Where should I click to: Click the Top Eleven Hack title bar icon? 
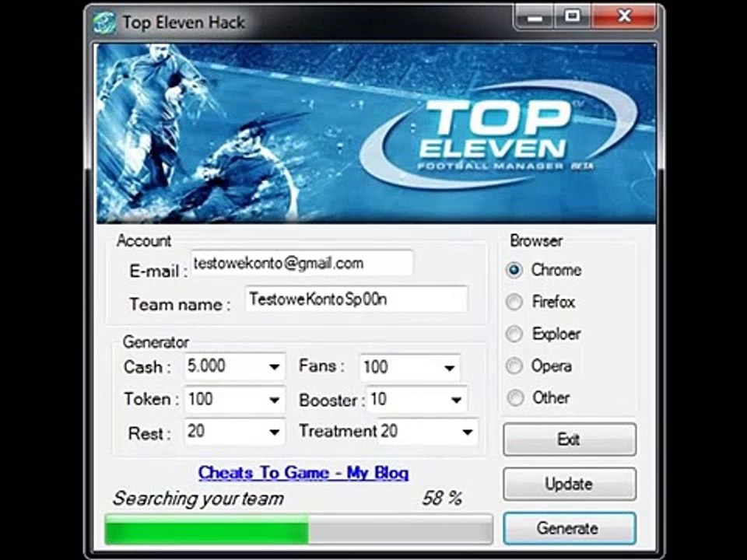click(105, 23)
